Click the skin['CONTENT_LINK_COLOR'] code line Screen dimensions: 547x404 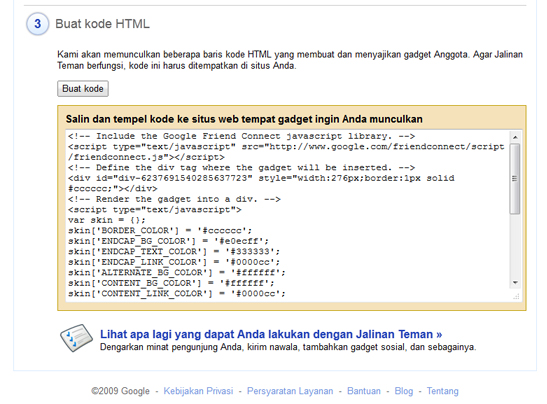tap(177, 293)
